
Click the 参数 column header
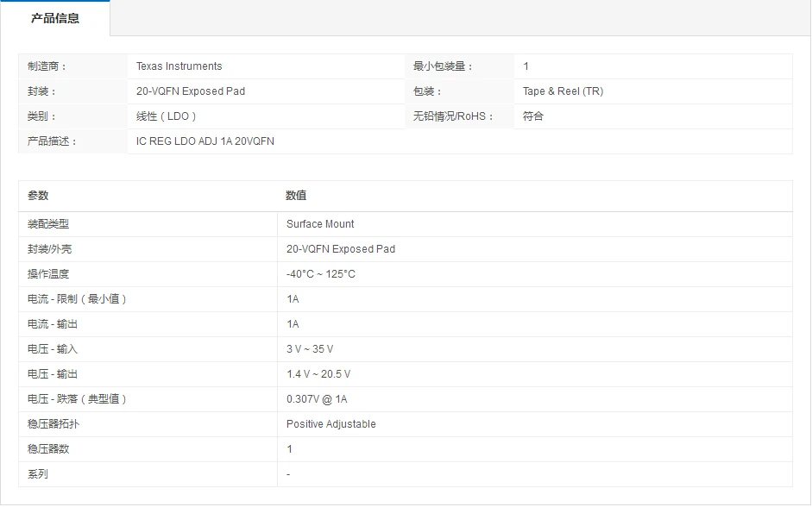38,196
